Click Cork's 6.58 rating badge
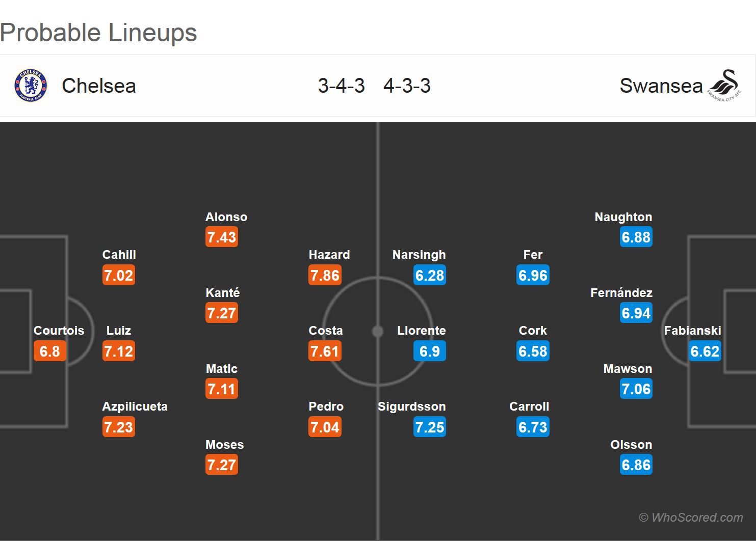This screenshot has width=756, height=541. (x=533, y=351)
